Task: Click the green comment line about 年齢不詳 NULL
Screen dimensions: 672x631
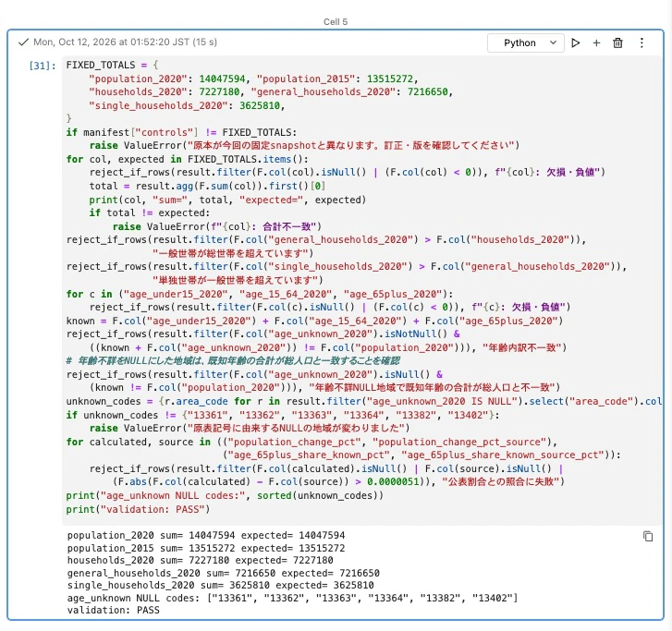Action: coord(233,360)
